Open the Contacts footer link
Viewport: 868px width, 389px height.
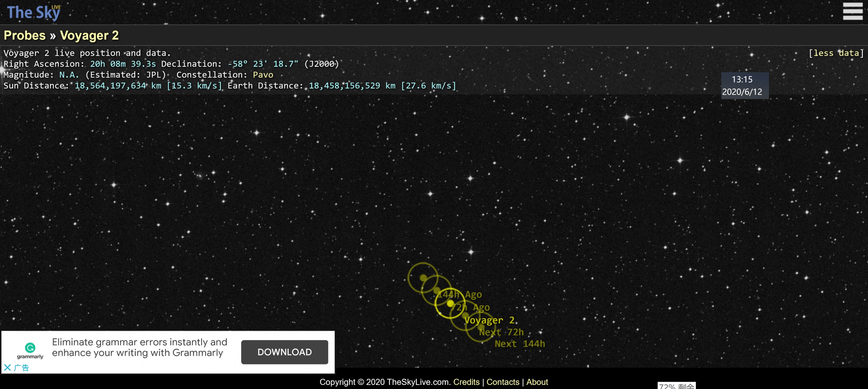pyautogui.click(x=503, y=382)
